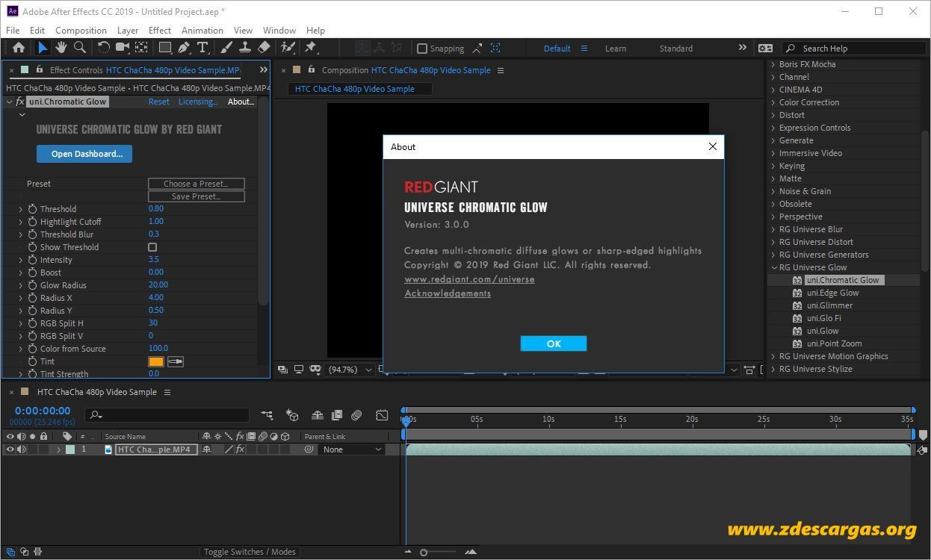Screen dimensions: 931x560
Task: Open the Layer menu
Action: coord(128,31)
